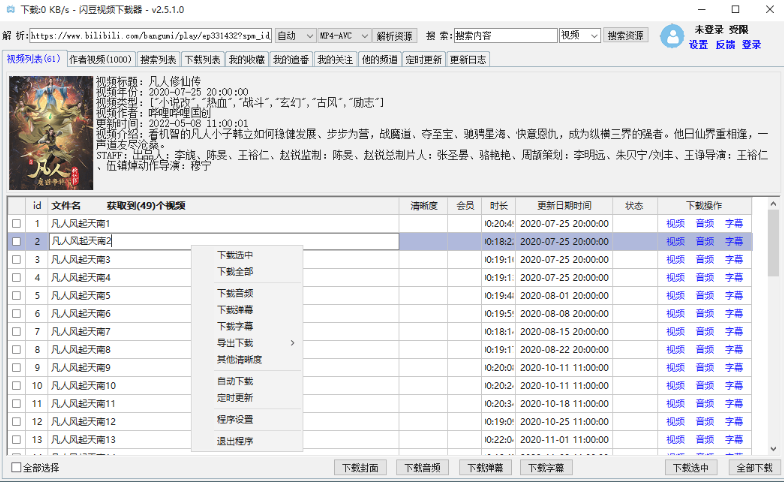Enable the 全部选择 checkbox
This screenshot has height=484, width=784.
click(x=16, y=467)
